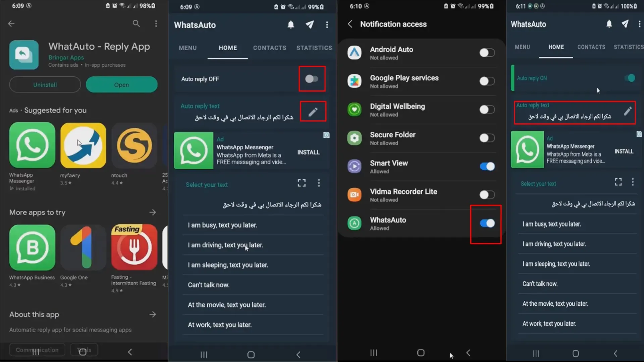644x362 pixels.
Task: Tap the fullscreen expand icon in WhatsAuto
Action: tap(302, 183)
